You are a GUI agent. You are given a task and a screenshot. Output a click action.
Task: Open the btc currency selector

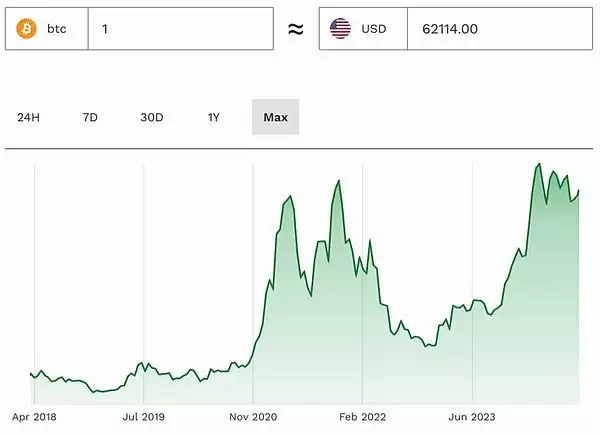46,29
